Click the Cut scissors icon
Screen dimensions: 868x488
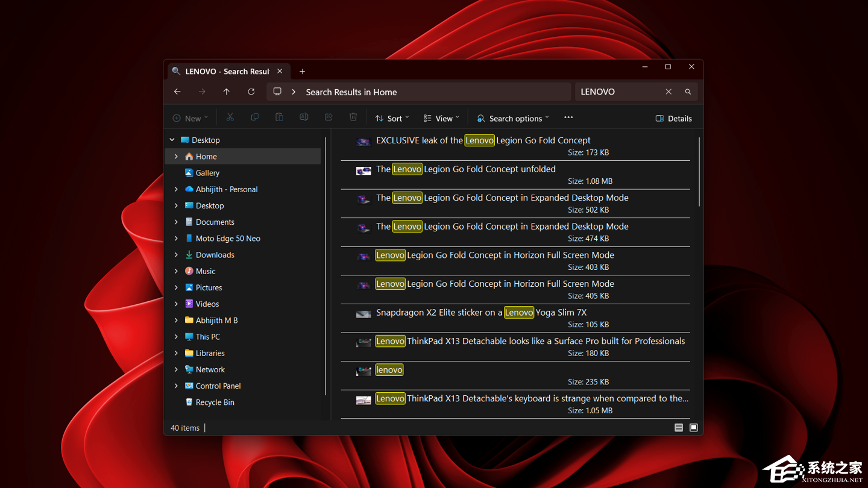(x=230, y=117)
